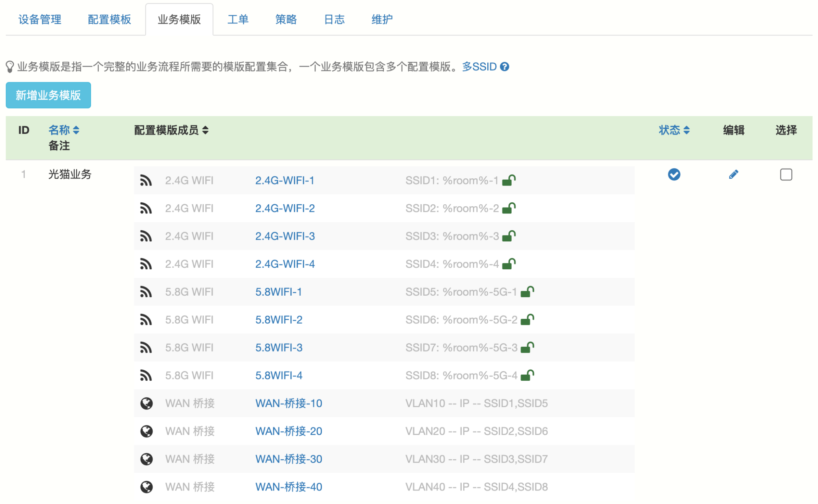This screenshot has width=818, height=504.
Task: Click the 新增业务模版 button
Action: (48, 95)
